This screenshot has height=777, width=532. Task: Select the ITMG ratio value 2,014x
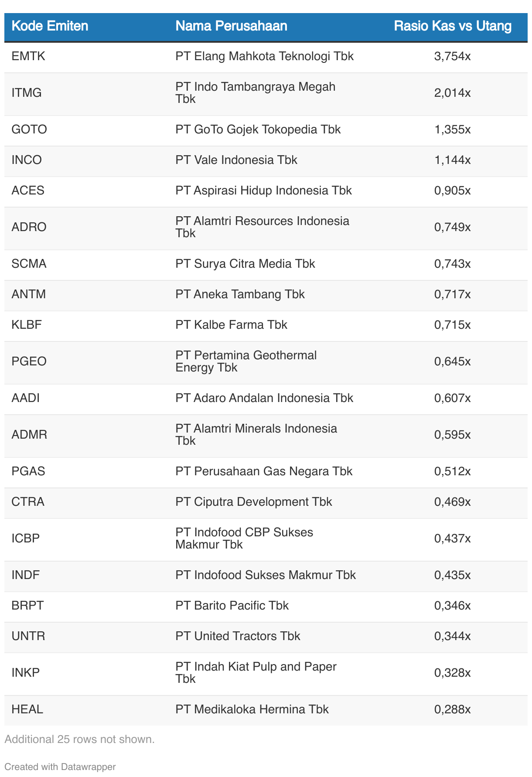pyautogui.click(x=452, y=93)
